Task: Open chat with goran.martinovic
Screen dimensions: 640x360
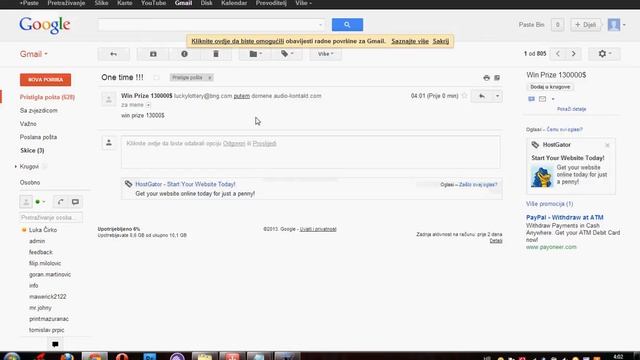Action: coord(50,275)
